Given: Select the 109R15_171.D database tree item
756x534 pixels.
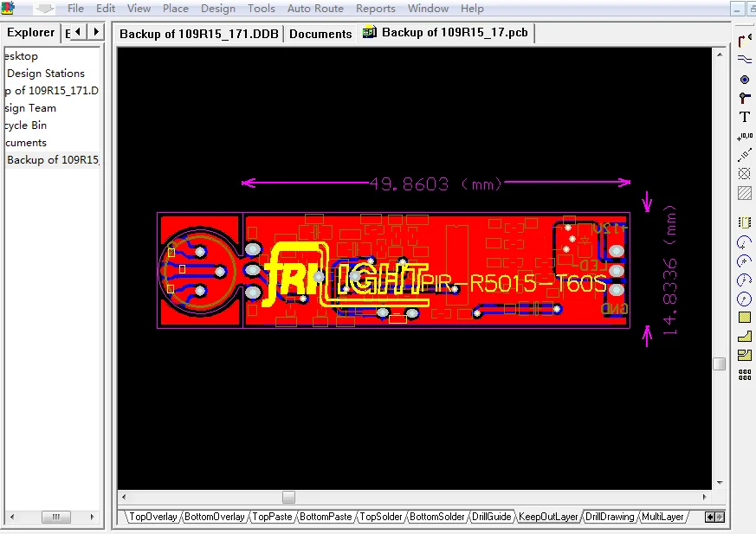Looking at the screenshot, I should point(52,91).
